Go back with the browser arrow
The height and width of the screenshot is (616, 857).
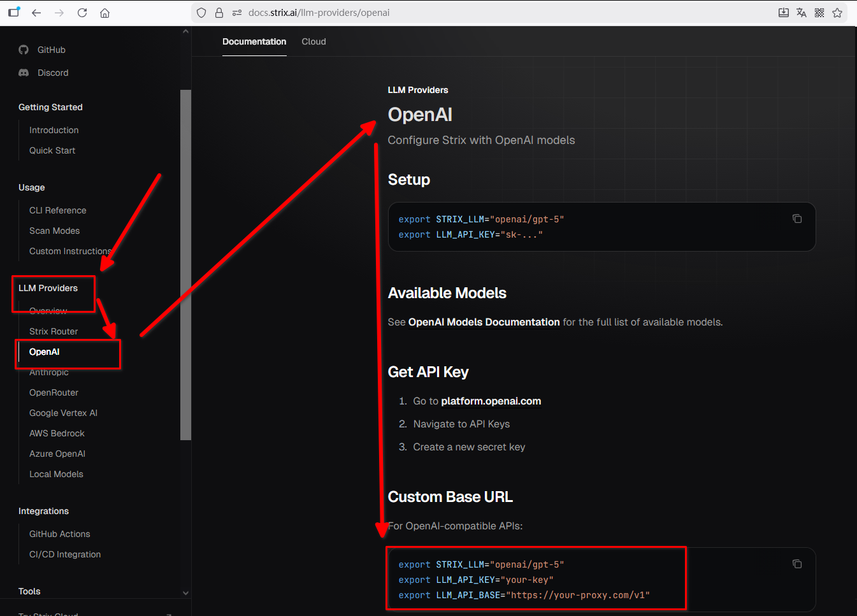click(36, 13)
